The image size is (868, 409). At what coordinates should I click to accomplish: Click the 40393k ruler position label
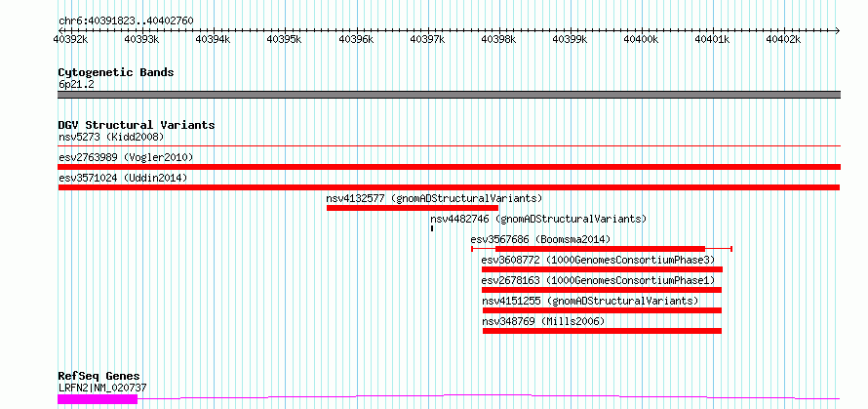(141, 39)
